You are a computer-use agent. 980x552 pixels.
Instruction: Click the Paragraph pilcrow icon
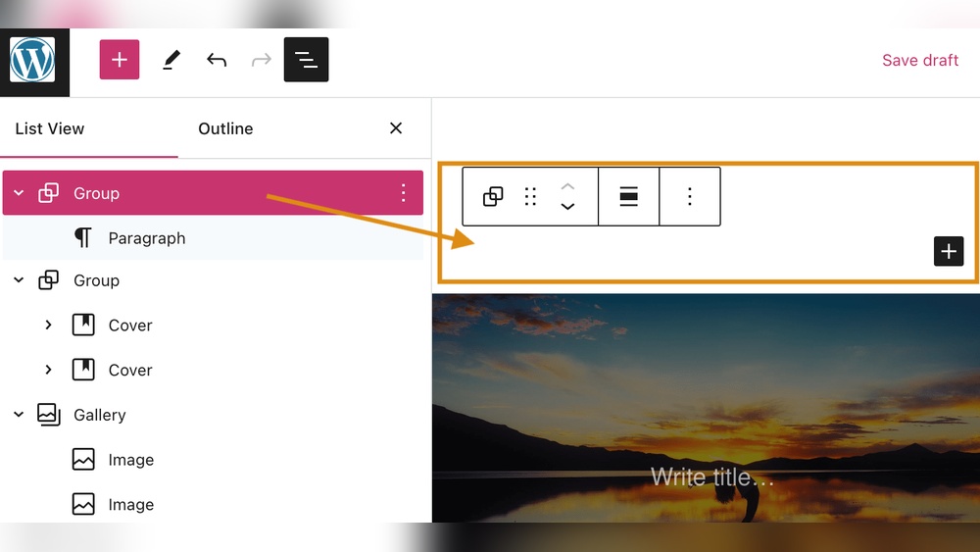[x=83, y=237]
